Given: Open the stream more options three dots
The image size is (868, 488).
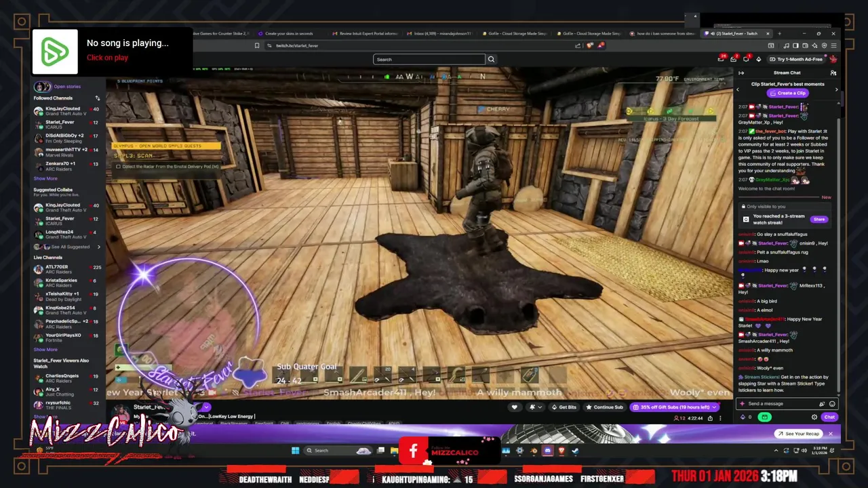Looking at the screenshot, I should pyautogui.click(x=720, y=418).
